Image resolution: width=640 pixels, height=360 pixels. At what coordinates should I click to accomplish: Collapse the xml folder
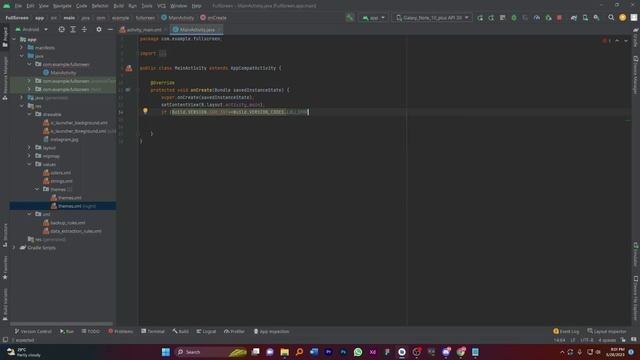click(x=29, y=214)
